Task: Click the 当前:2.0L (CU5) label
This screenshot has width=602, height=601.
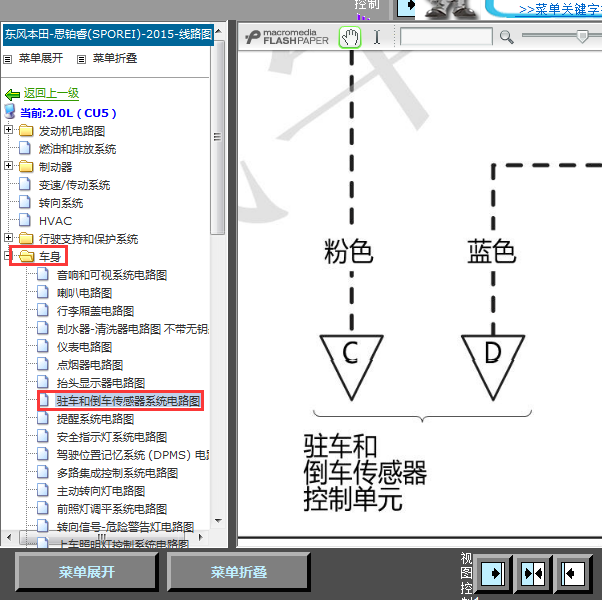Action: tap(68, 113)
